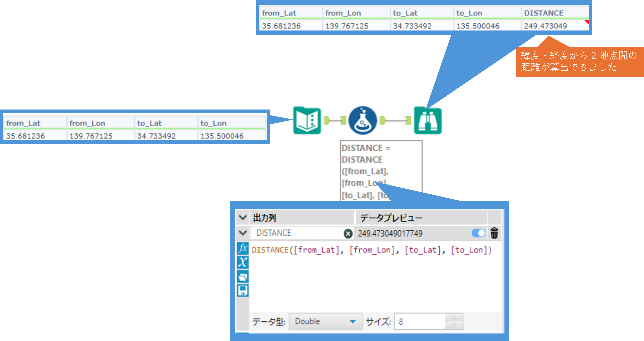644x341 pixels.
Task: Open the saved expressions folder icon
Action: [243, 277]
